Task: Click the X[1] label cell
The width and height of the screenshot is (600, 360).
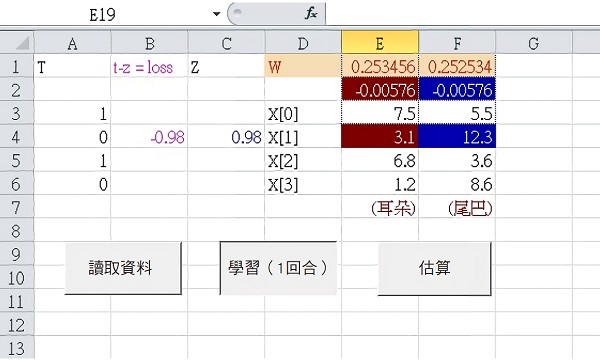Action: pos(303,137)
